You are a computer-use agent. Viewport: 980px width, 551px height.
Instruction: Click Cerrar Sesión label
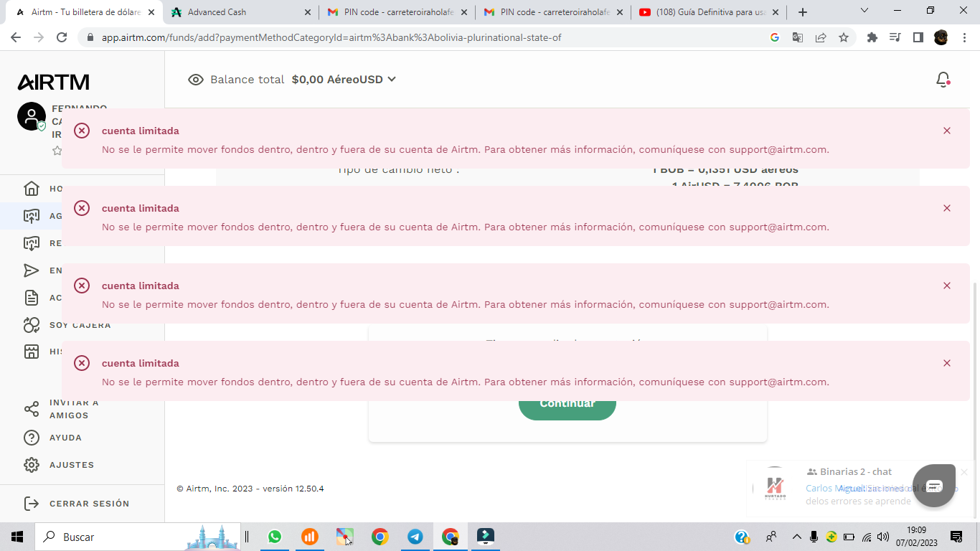pyautogui.click(x=90, y=504)
